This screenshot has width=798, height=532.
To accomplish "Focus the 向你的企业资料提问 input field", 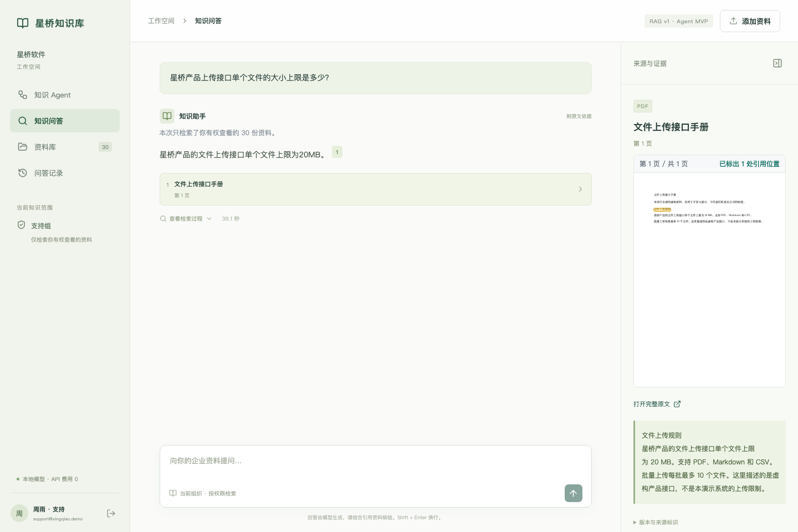I will [x=375, y=461].
